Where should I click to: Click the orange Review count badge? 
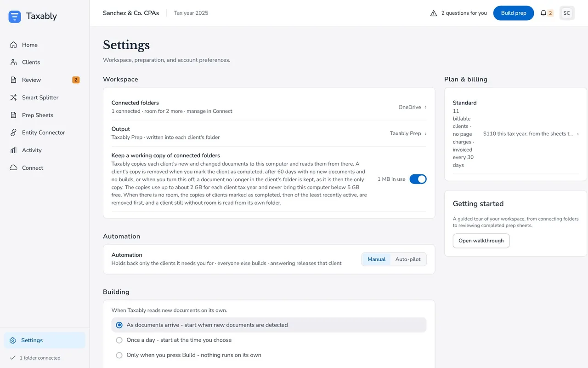coord(76,80)
